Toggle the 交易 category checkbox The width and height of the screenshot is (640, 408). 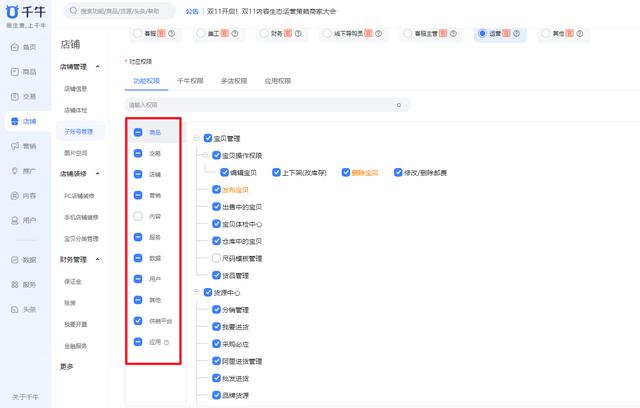tap(138, 153)
